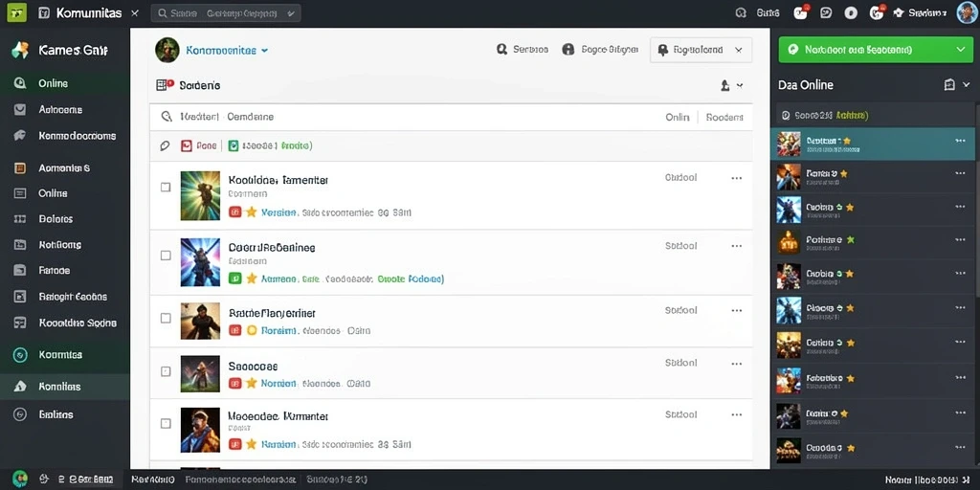Select the Konmedoomoms sidebar icon
The width and height of the screenshot is (980, 490).
[x=20, y=136]
